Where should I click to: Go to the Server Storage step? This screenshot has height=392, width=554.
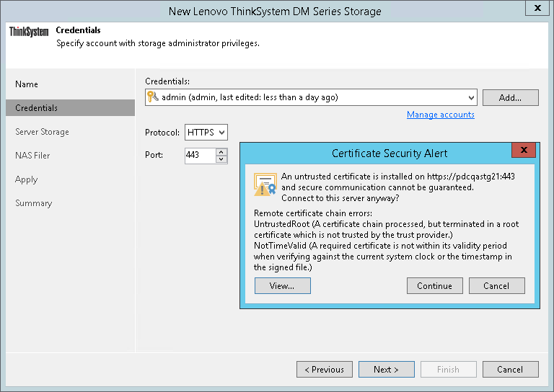pos(42,132)
